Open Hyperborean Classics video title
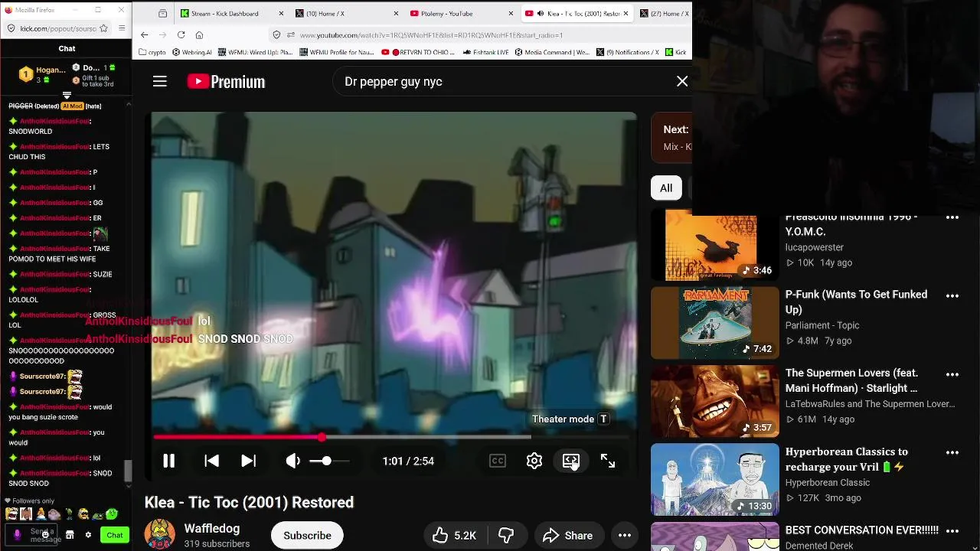Screen dimensions: 980x551 tap(847, 459)
